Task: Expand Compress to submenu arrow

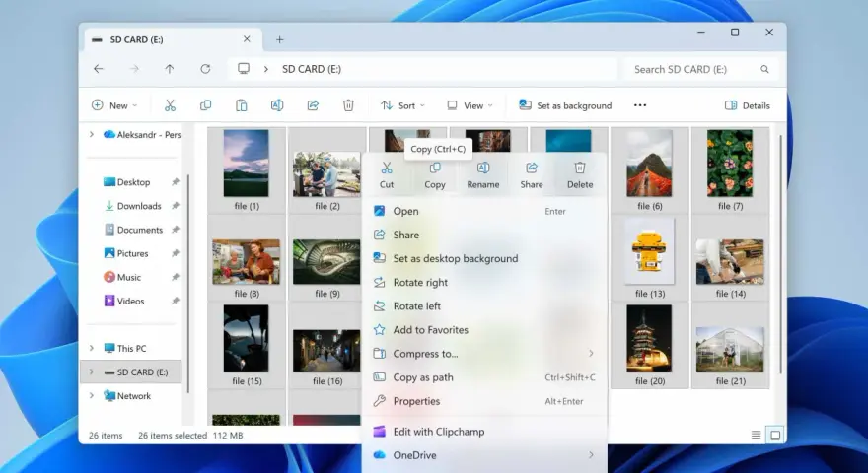Action: (x=591, y=353)
